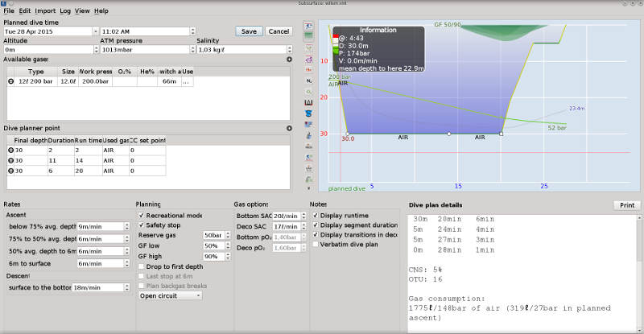The width and height of the screenshot is (644, 334).
Task: Toggle the N₂ partial pressure graph icon
Action: coord(309,81)
